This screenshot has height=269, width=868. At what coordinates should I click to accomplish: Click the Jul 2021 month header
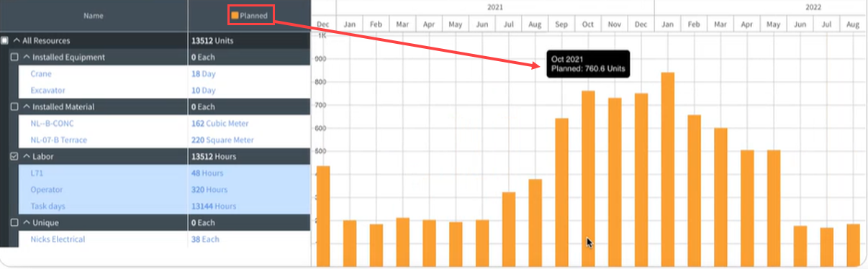point(508,24)
